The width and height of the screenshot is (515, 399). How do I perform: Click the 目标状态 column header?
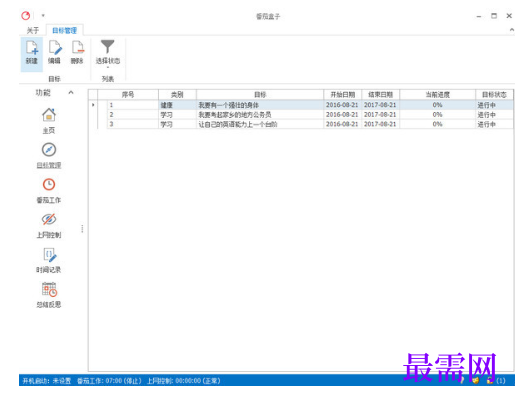tap(494, 94)
